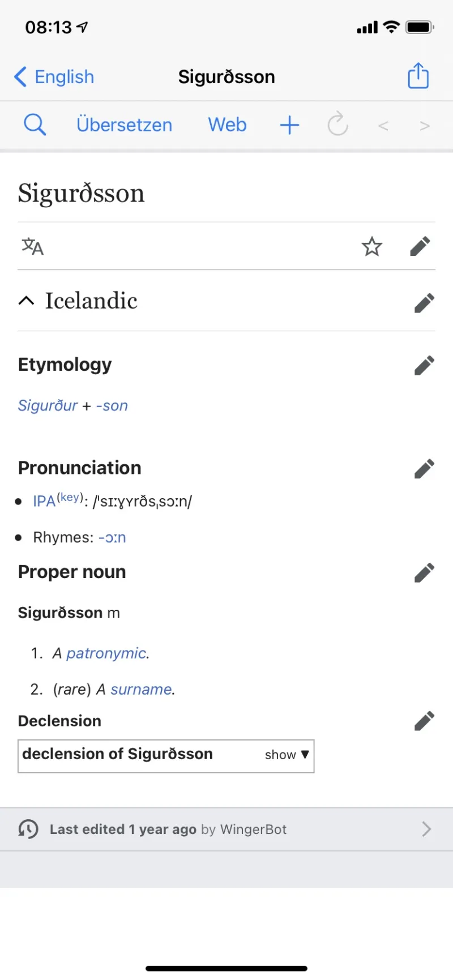Open the Übersetzen tab
The height and width of the screenshot is (980, 453).
tap(124, 125)
